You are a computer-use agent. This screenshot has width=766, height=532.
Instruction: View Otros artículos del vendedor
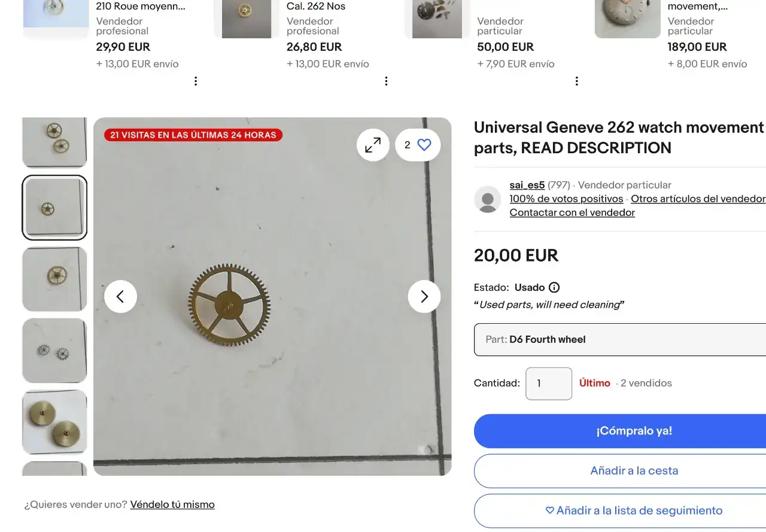(698, 199)
